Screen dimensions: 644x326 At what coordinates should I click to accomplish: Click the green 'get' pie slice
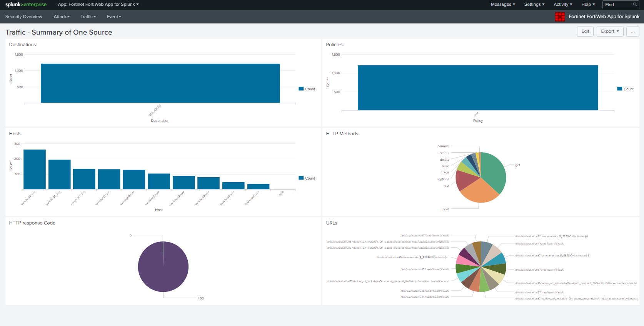click(494, 171)
